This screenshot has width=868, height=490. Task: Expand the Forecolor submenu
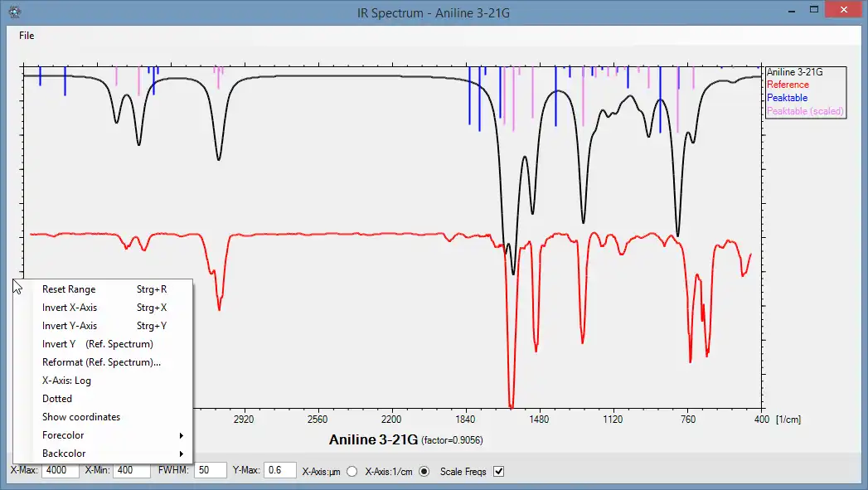pos(103,435)
